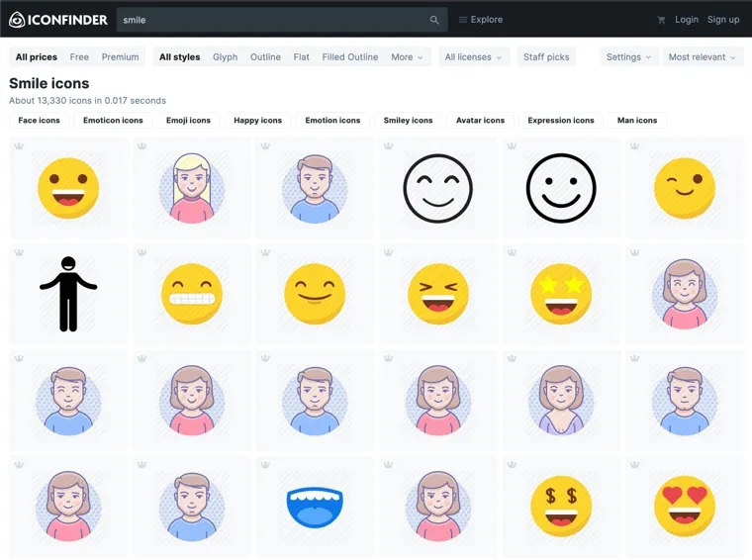The height and width of the screenshot is (560, 752).
Task: Select the blonde woman avatar icon
Action: click(192, 188)
